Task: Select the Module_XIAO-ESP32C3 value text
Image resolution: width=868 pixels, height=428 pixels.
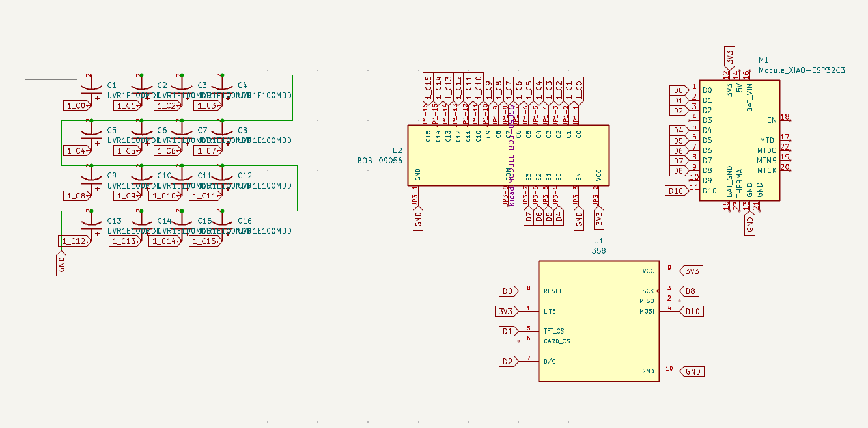Action: coord(802,70)
